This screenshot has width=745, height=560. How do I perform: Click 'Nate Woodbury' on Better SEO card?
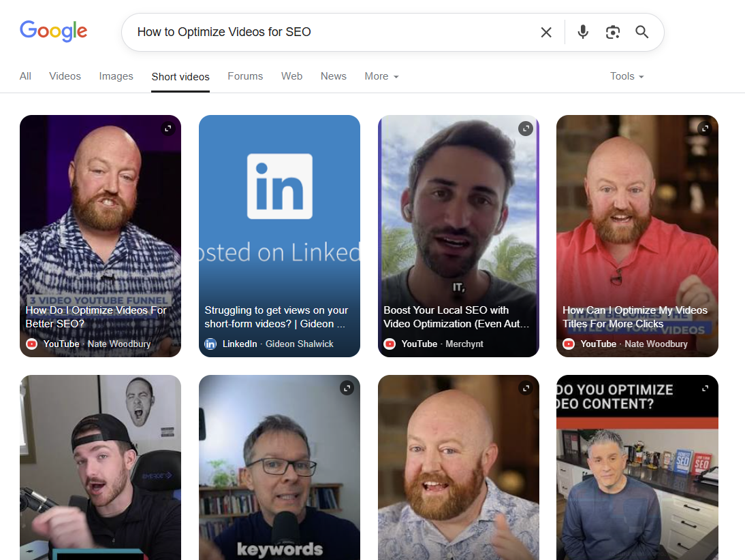click(x=119, y=344)
